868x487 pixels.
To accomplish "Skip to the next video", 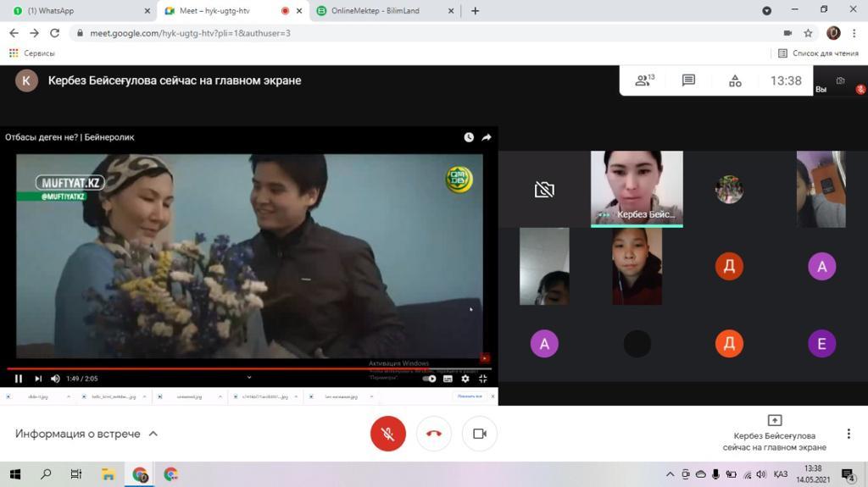I will coord(38,379).
